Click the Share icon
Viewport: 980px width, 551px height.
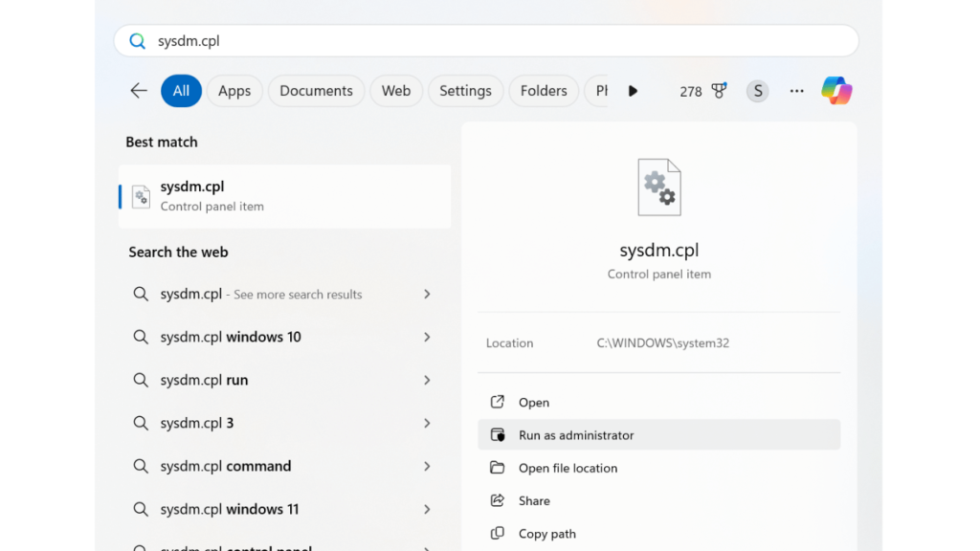[x=498, y=500]
